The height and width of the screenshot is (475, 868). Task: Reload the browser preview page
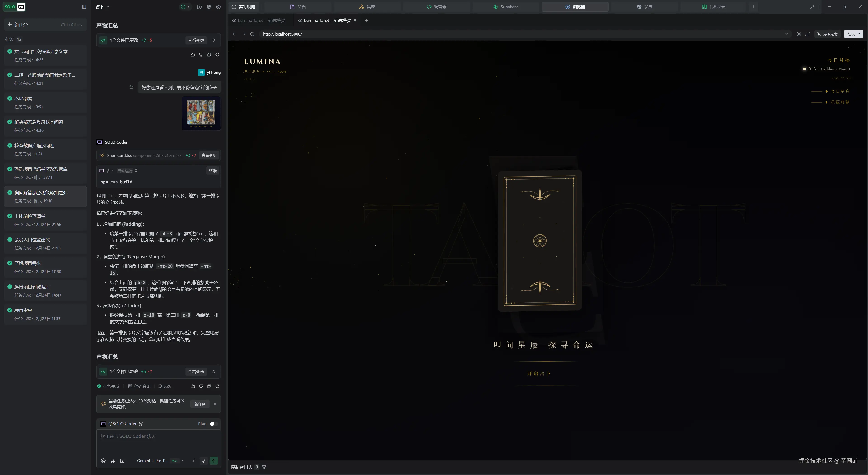[x=252, y=34]
